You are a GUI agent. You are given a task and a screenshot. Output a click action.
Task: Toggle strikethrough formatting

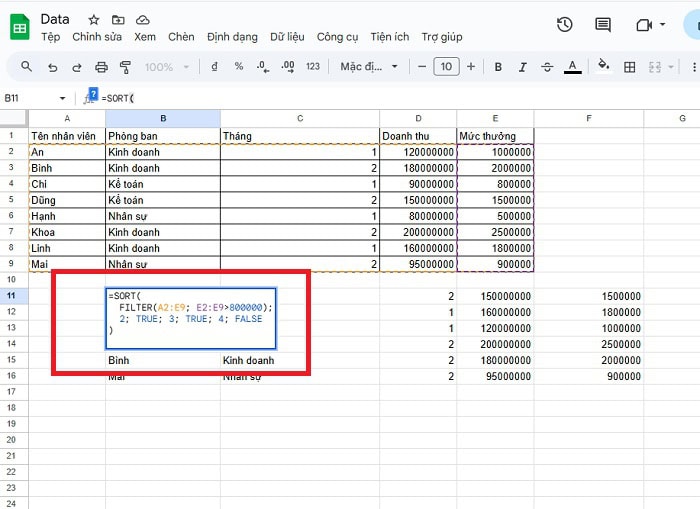pos(548,67)
